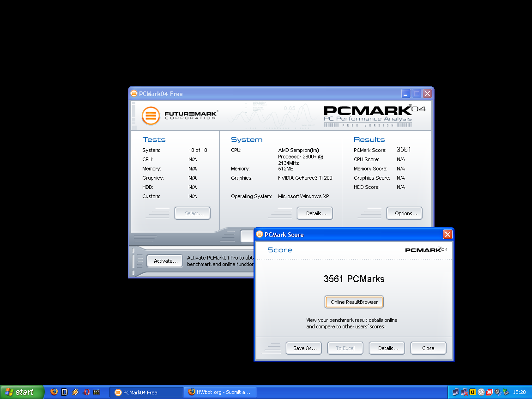Switch to HWbot.org Firefox taskbar item
The height and width of the screenshot is (399, 532).
(221, 392)
